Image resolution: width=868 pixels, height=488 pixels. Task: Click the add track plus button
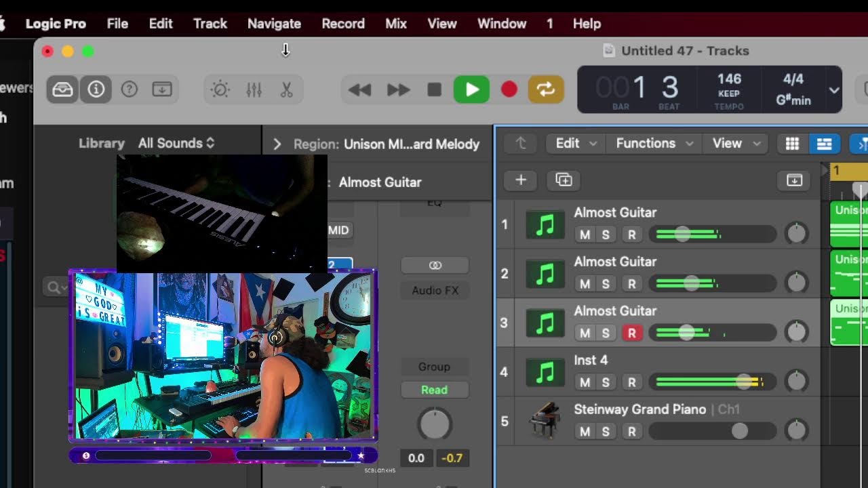(x=521, y=180)
